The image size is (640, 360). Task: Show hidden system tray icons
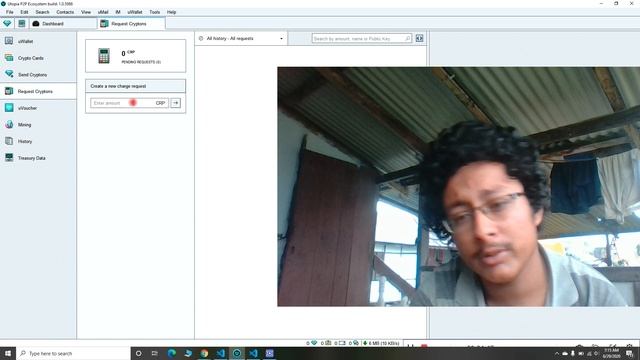pyautogui.click(x=557, y=353)
